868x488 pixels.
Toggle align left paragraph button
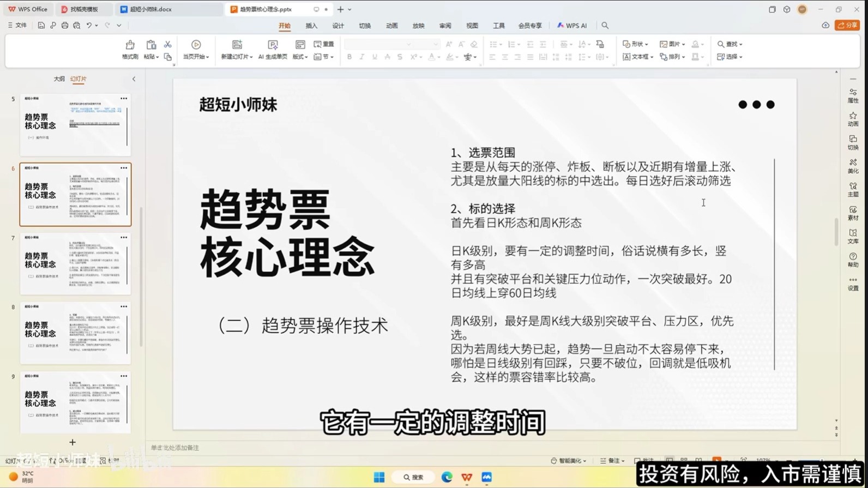[492, 57]
